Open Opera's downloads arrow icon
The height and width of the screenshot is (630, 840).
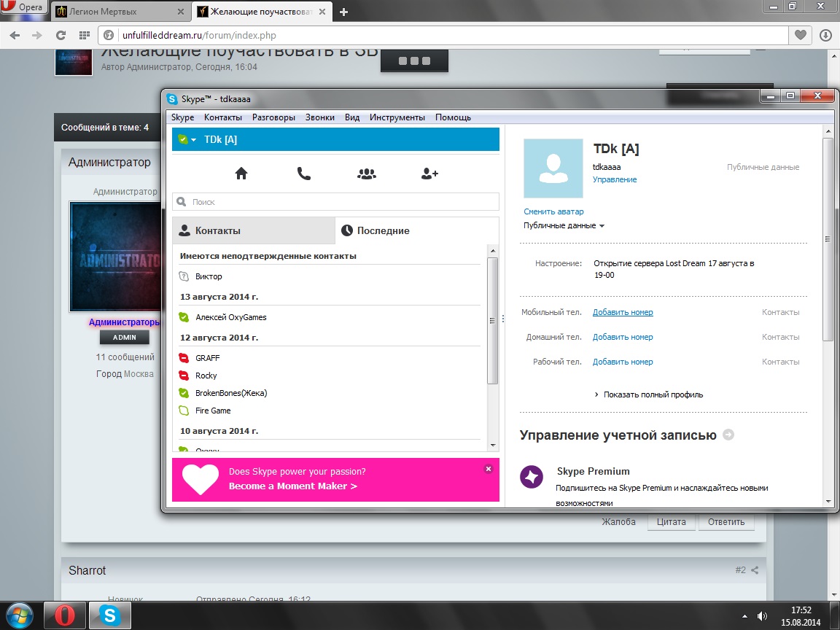(x=825, y=35)
